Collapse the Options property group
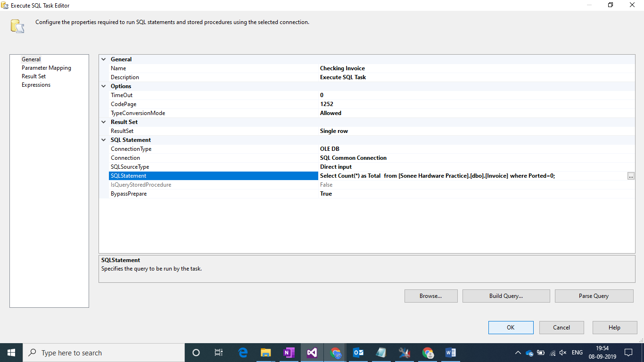This screenshot has height=362, width=644. [104, 86]
